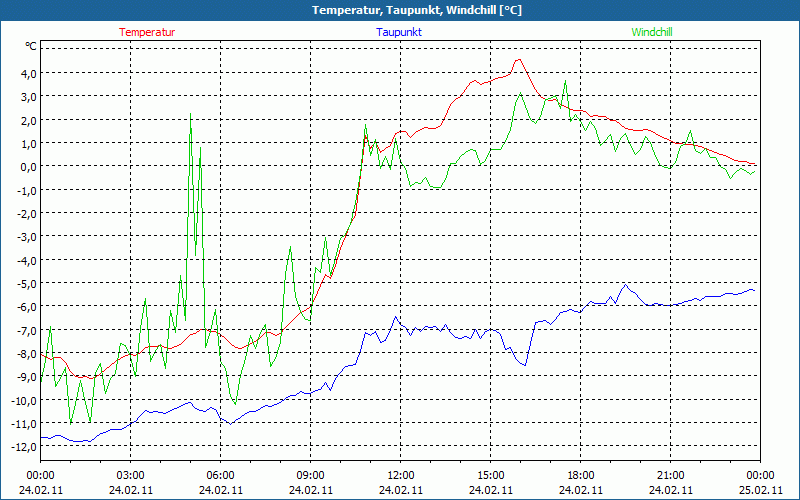Click the -8,0 y-axis value

pyautogui.click(x=27, y=353)
